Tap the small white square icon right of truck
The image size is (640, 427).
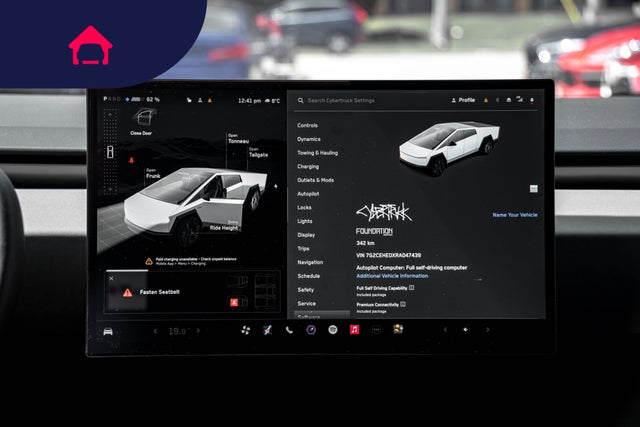(x=533, y=189)
